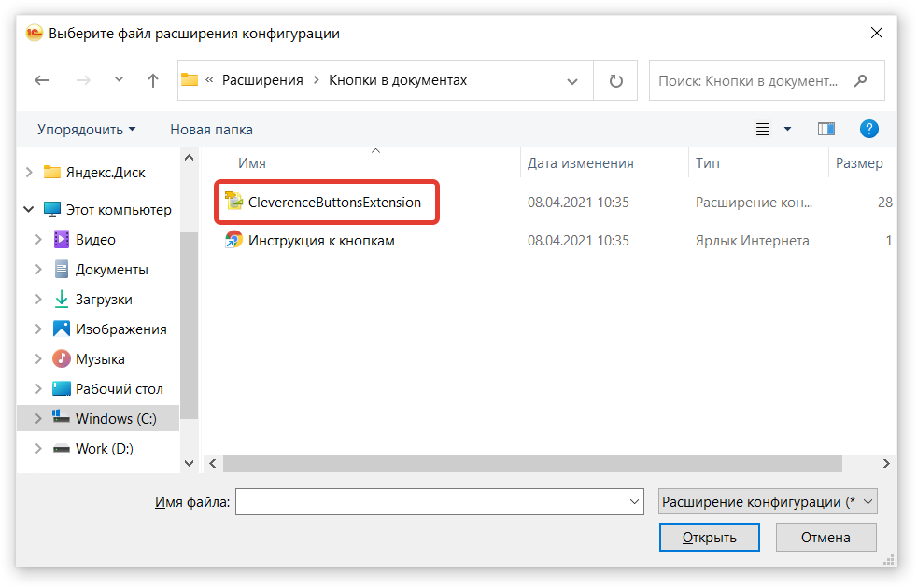917x588 pixels.
Task: Click the search magnifier icon
Action: pos(861,81)
